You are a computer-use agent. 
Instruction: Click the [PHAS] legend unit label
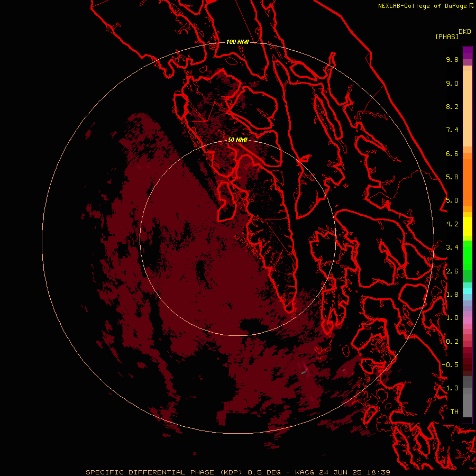(447, 36)
